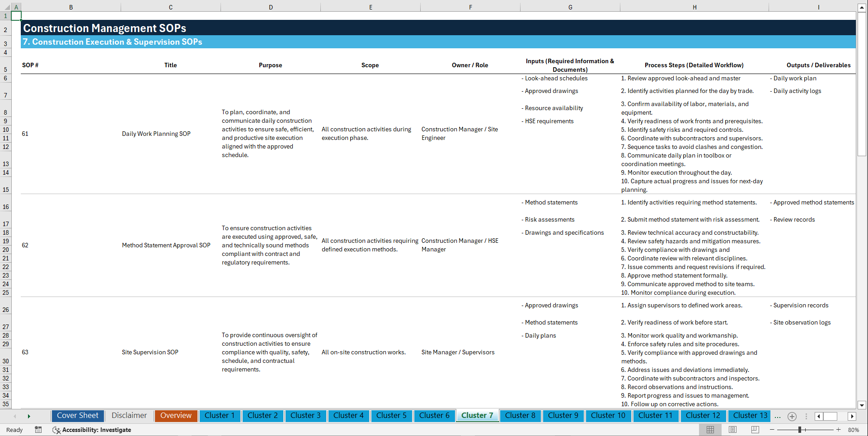Select the Normal view icon
Viewport: 868px width, 436px height.
click(x=710, y=430)
